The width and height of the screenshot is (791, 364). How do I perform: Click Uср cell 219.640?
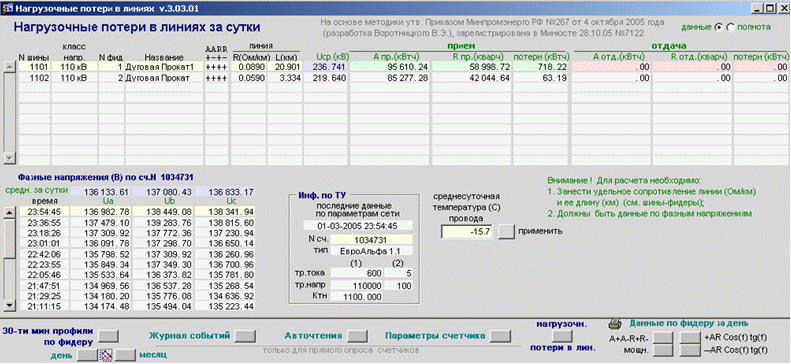click(326, 78)
